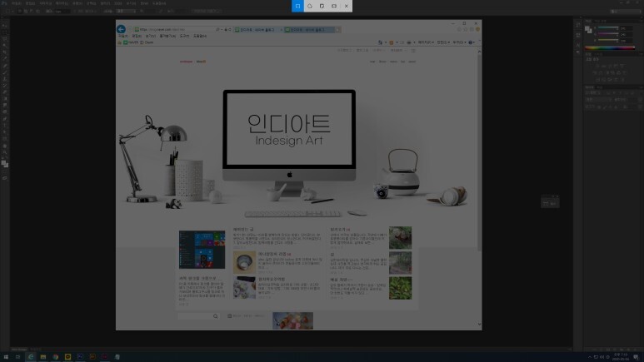Open the ceramic bowl post thumbnail
The height and width of the screenshot is (362, 644).
click(244, 262)
